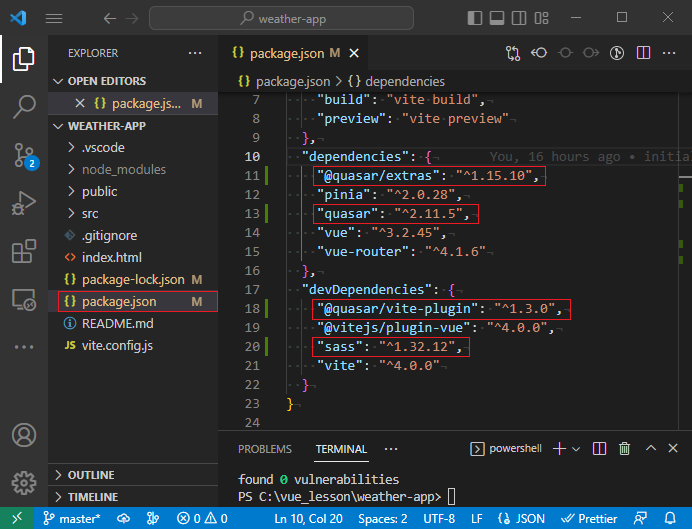Image resolution: width=692 pixels, height=529 pixels.
Task: Change indentation Spaces: 2 setting
Action: (x=383, y=518)
